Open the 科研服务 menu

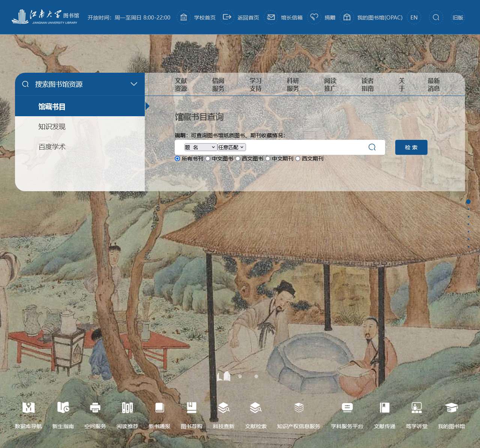[293, 84]
